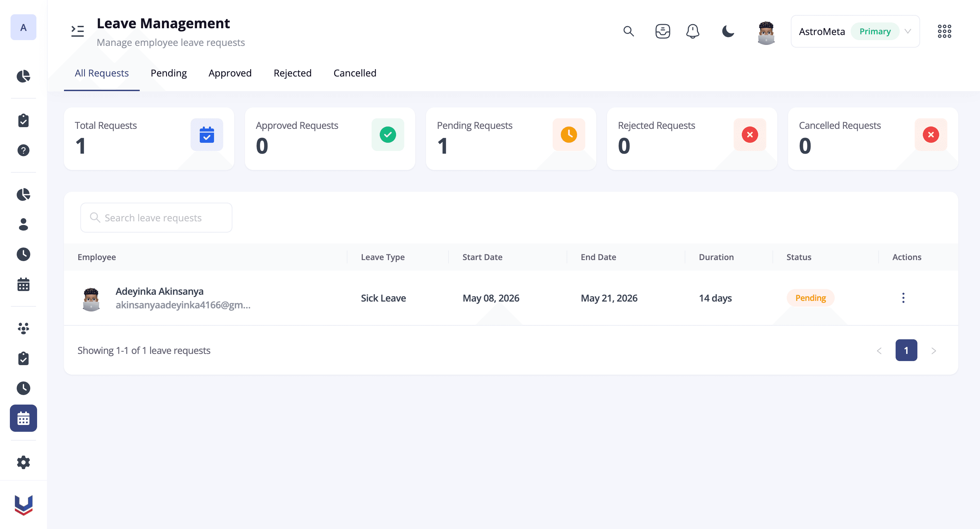The image size is (980, 529).
Task: Click the highlighted leave calendar sidebar icon
Action: point(23,418)
